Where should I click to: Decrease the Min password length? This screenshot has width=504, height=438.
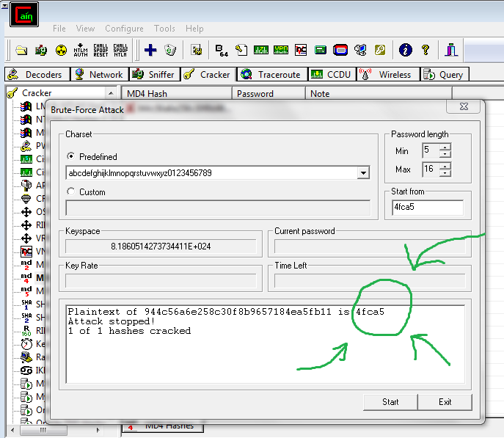445,154
